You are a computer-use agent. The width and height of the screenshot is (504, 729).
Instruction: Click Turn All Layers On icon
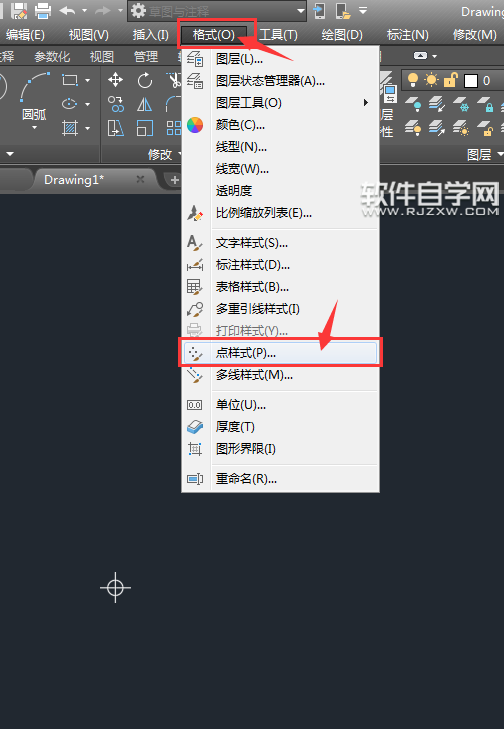pyautogui.click(x=413, y=127)
